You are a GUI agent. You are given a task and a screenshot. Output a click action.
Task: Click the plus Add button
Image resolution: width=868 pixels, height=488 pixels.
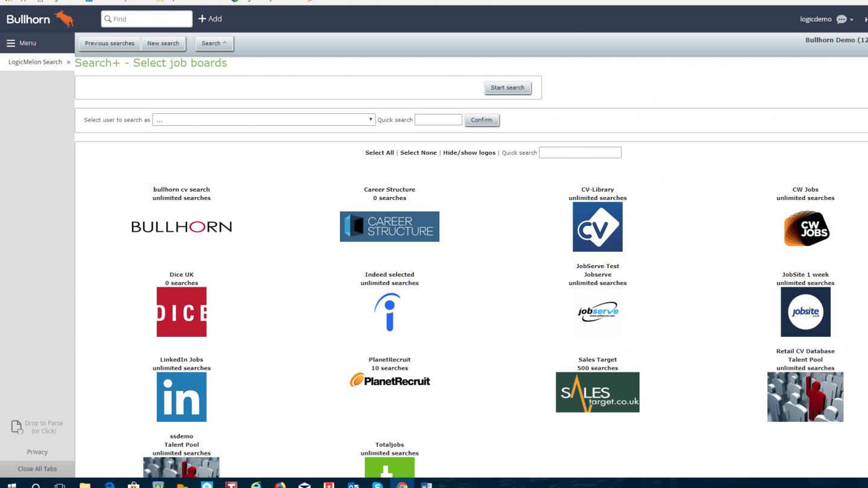click(x=210, y=19)
